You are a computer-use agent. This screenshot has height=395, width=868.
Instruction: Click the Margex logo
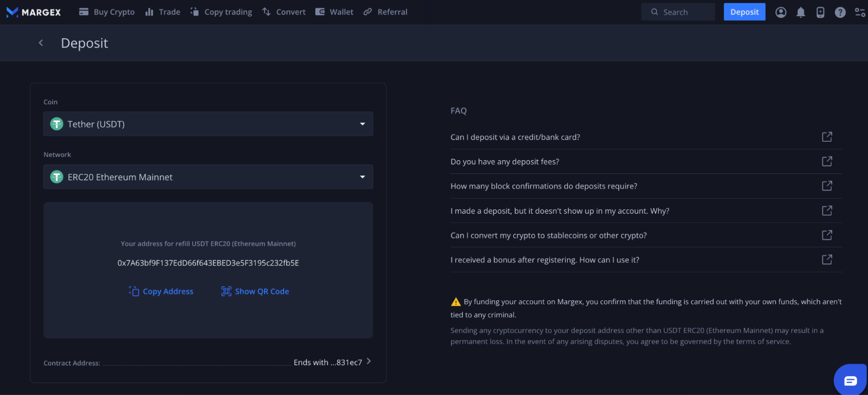[33, 12]
